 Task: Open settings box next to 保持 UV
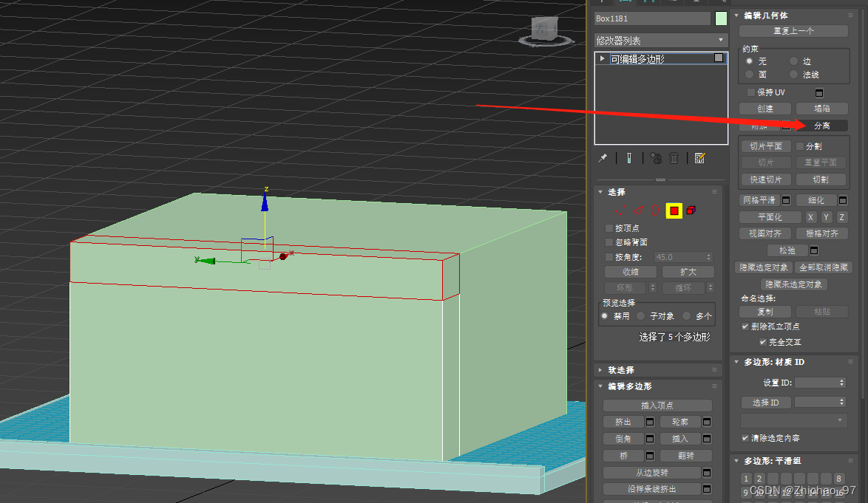click(x=819, y=93)
